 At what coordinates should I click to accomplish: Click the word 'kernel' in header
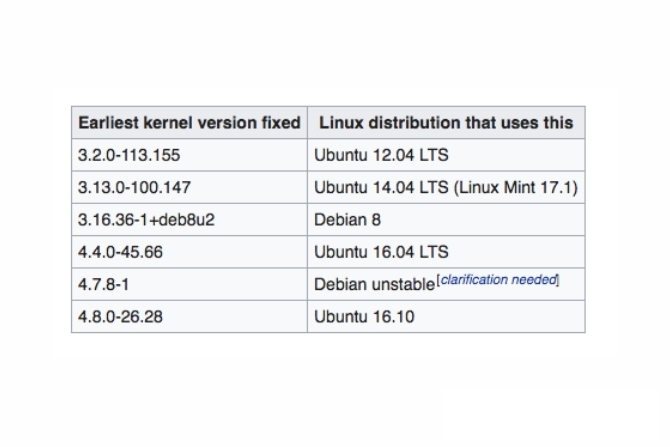[168, 123]
